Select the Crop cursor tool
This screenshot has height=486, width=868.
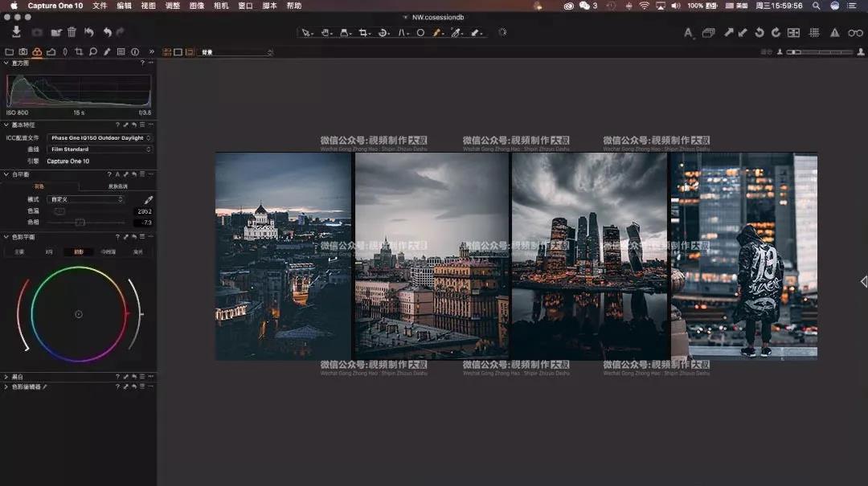pos(364,33)
